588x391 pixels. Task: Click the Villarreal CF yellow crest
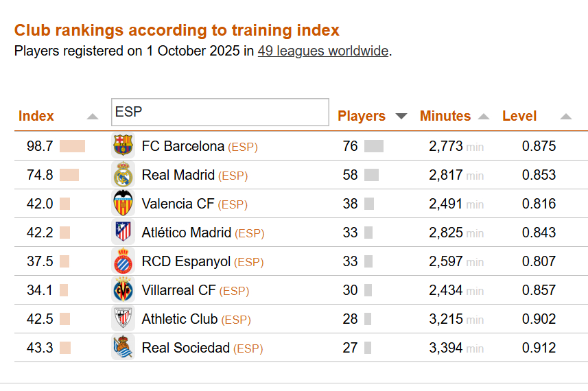[123, 290]
